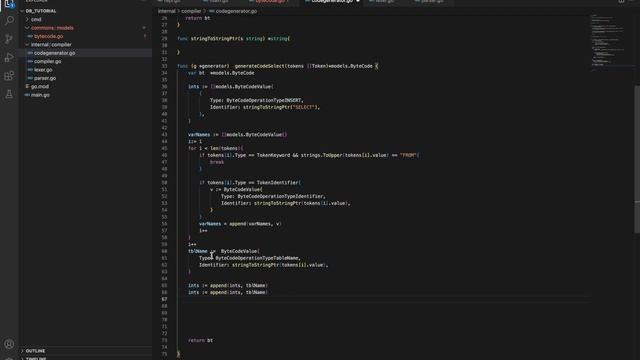The width and height of the screenshot is (640, 360).
Task: Open the Testing flask view
Action: click(9, 94)
